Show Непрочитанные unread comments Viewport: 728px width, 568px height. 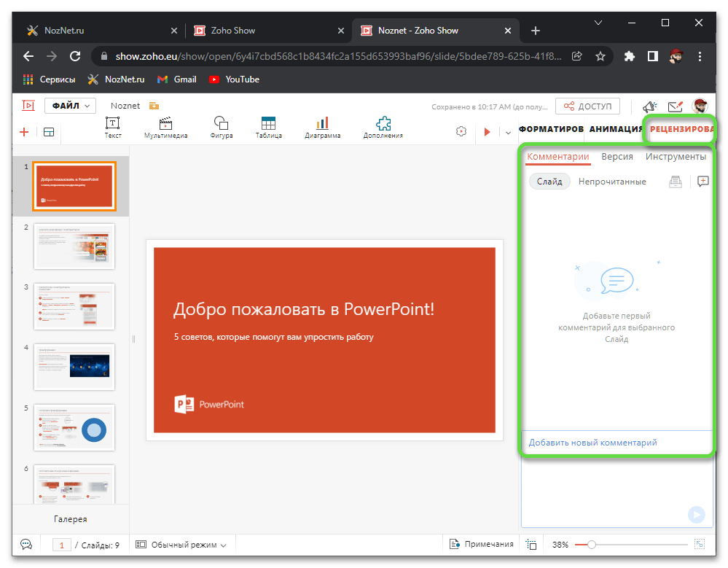click(x=612, y=182)
